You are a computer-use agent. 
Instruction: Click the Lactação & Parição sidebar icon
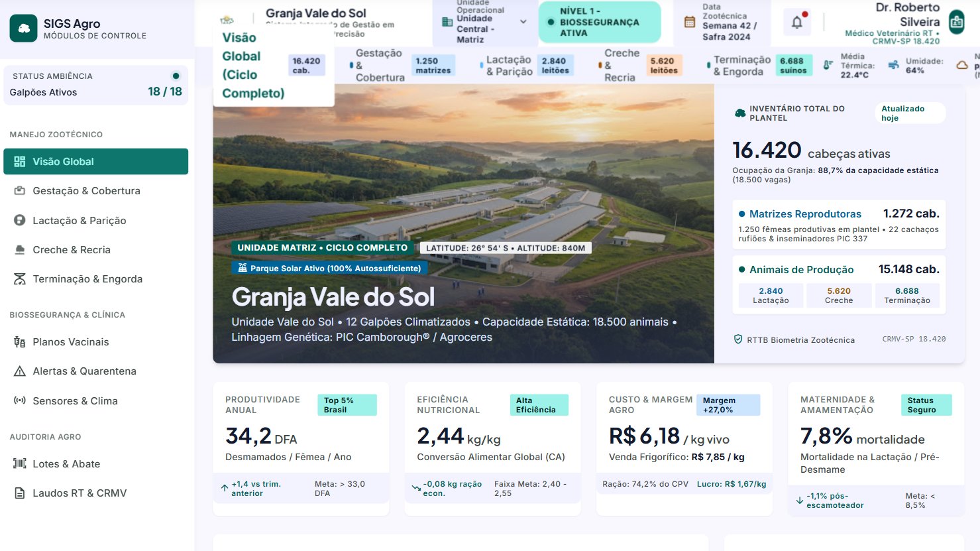[20, 220]
